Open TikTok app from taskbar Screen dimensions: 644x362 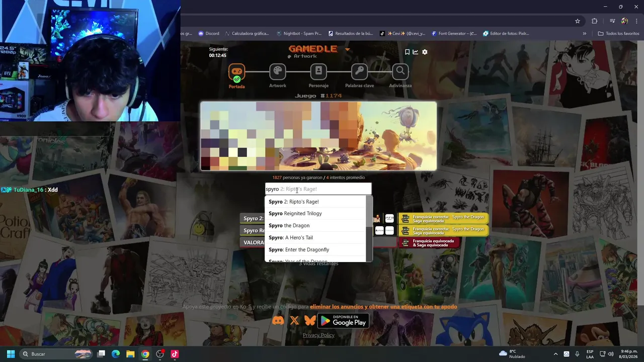coord(175,354)
